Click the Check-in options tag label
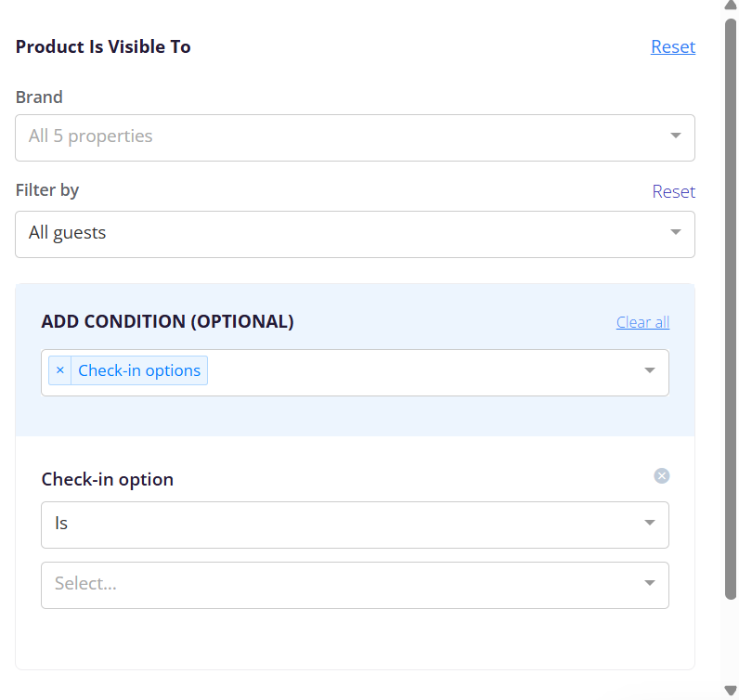This screenshot has height=700, width=739. coord(139,370)
